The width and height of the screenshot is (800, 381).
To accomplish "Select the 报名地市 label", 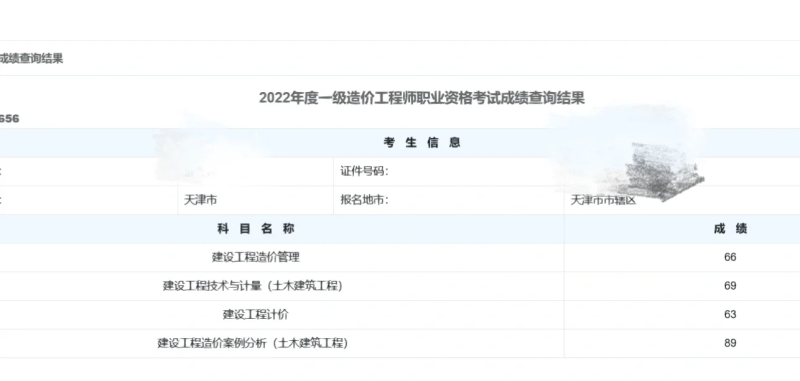I will pos(364,200).
